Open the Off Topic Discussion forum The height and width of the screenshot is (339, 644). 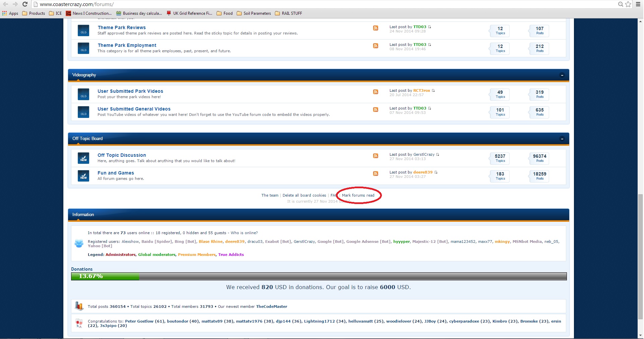122,155
